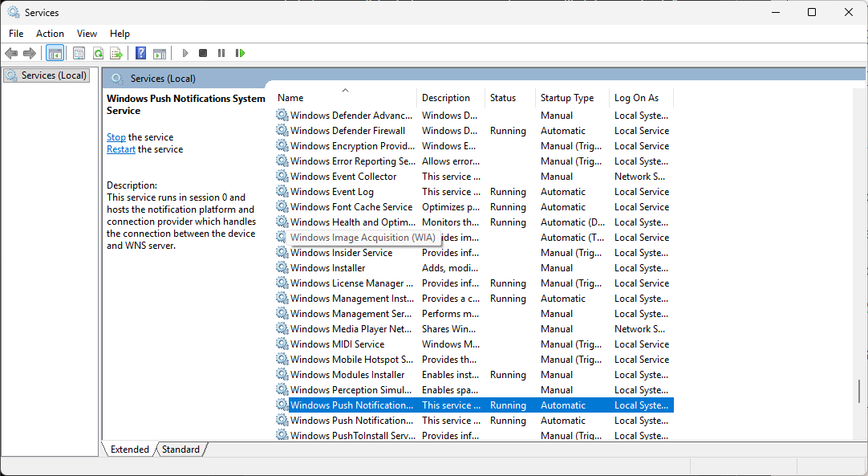The height and width of the screenshot is (476, 868).
Task: Sort by the Name column header
Action: 346,97
